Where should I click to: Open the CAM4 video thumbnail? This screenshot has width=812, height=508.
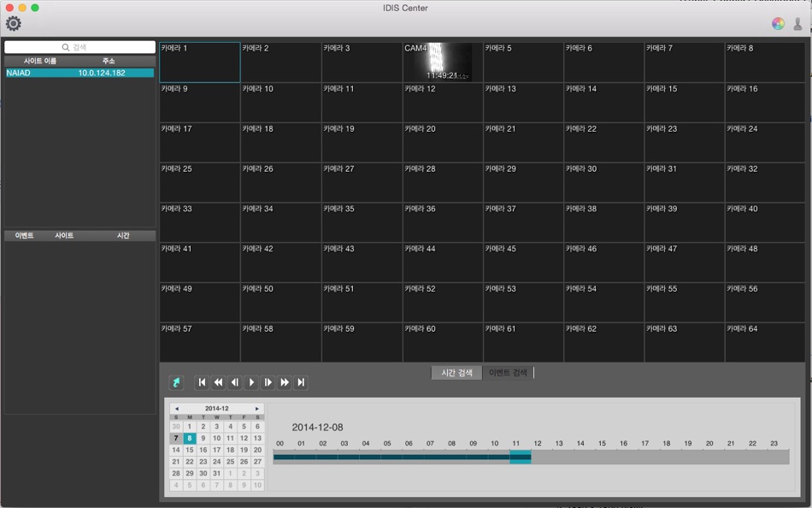pos(443,62)
